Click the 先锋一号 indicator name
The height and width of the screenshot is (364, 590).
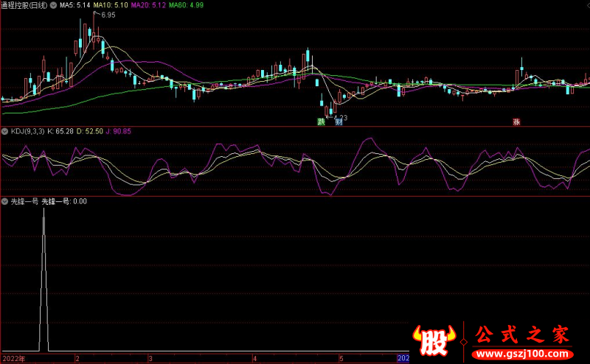pos(24,202)
